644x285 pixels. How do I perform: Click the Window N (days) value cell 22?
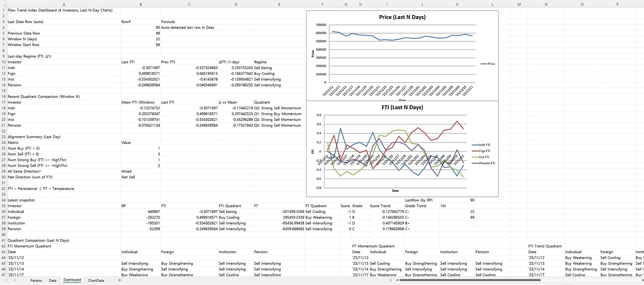[141, 39]
